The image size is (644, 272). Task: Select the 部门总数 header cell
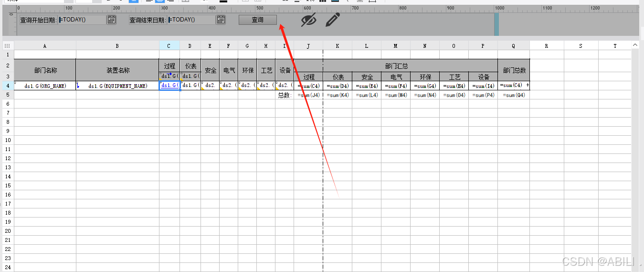[x=514, y=70]
